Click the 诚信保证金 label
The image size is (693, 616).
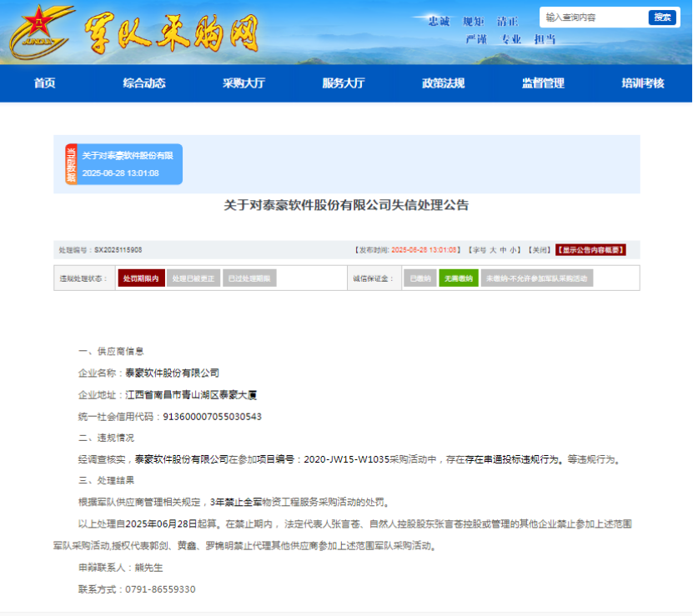(373, 278)
